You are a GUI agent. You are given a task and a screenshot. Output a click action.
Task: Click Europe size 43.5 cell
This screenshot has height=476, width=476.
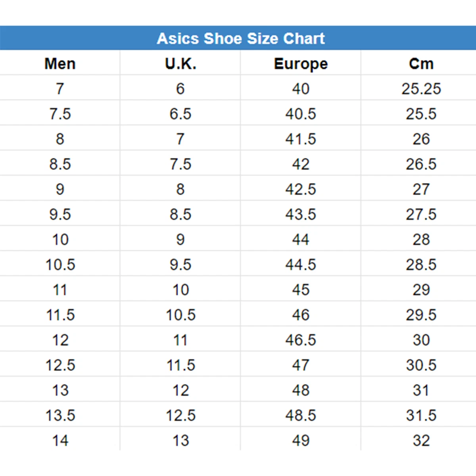tap(301, 214)
